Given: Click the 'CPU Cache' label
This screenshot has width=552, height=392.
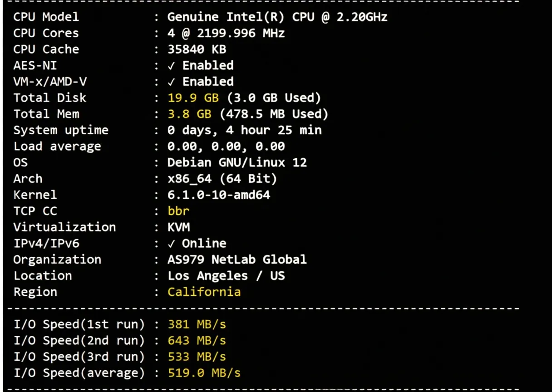Looking at the screenshot, I should click(46, 49).
